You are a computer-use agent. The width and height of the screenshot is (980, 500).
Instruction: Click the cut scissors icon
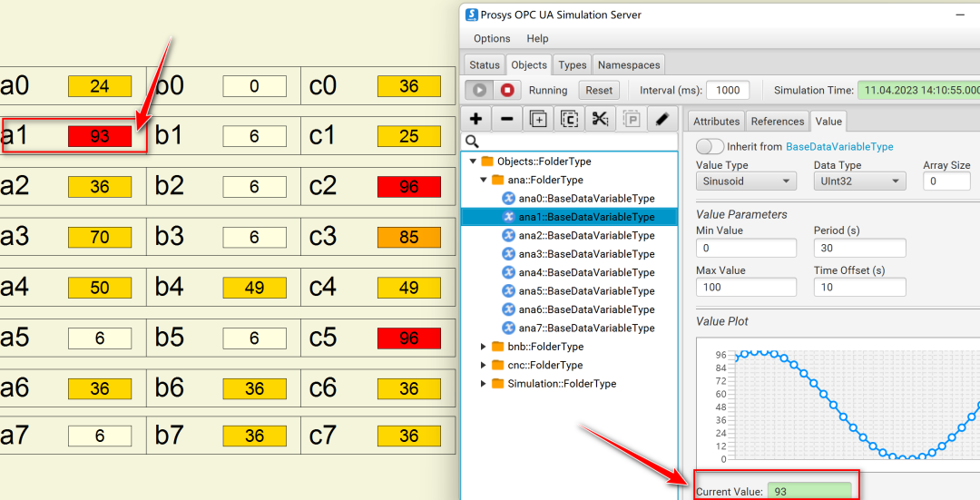click(600, 119)
